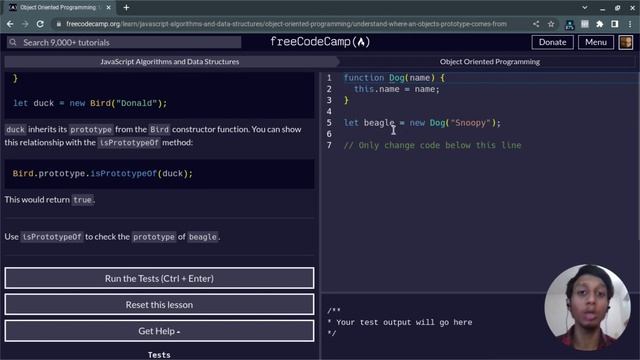Run the Tests button
Screen dimensions: 640x360
pos(159,278)
